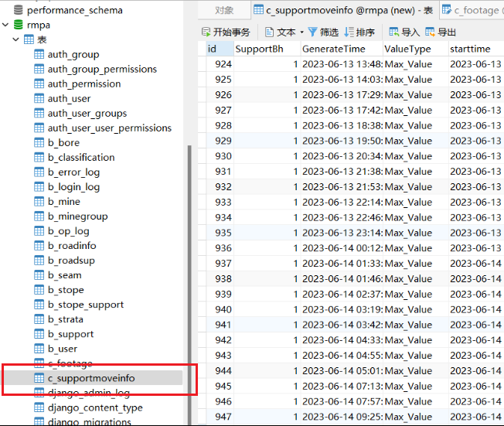Click the 筛选 filter funnel button
This screenshot has height=426, width=504.
(323, 32)
